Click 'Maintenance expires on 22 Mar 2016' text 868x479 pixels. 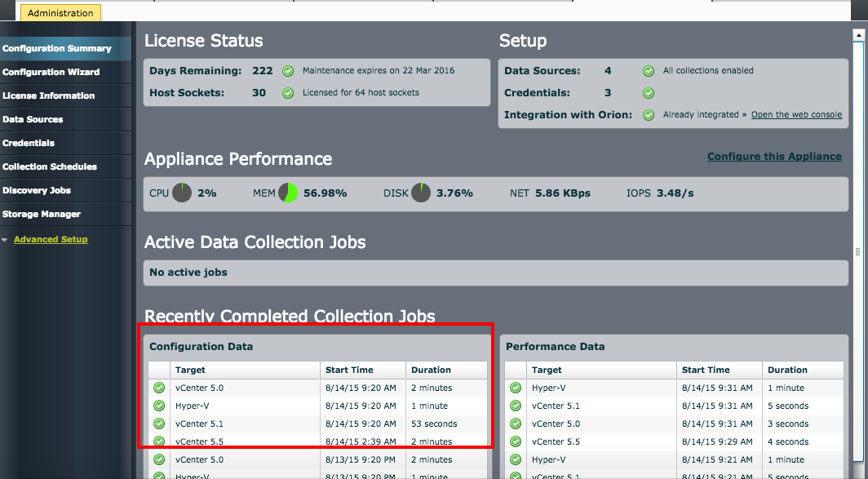click(379, 70)
